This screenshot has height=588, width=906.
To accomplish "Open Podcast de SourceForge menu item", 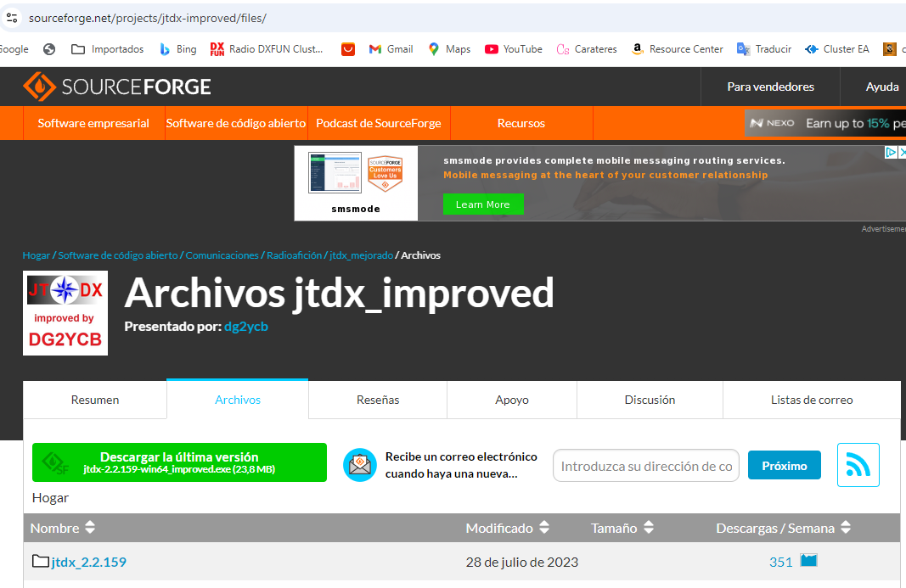I will (x=379, y=123).
